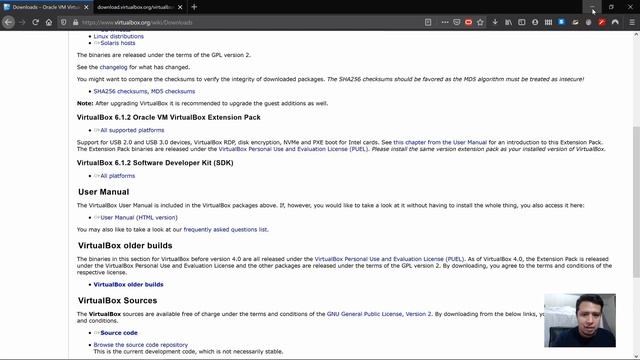This screenshot has height=360, width=640.
Task: Click the arch-shaped extension icon
Action: pos(615,22)
